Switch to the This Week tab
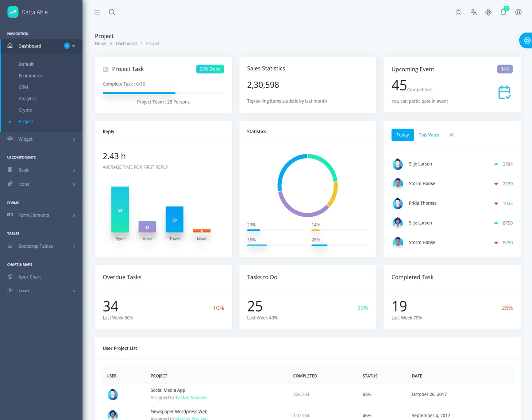Screen dimensions: 532x420 tap(429, 135)
